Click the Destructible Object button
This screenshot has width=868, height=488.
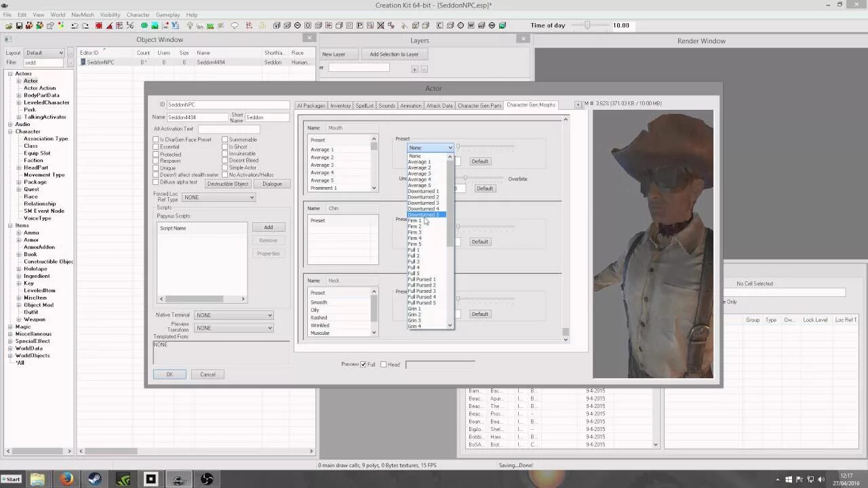coord(228,184)
